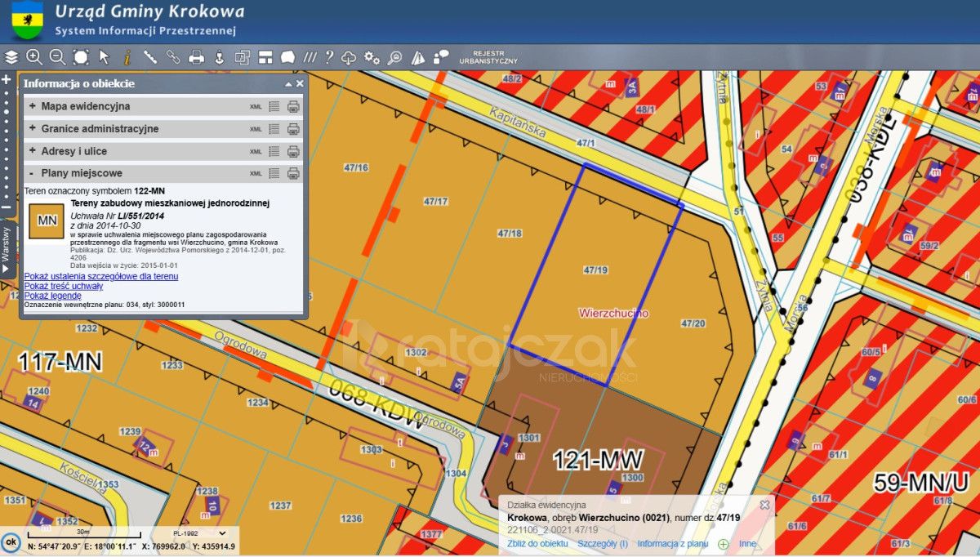Image resolution: width=980 pixels, height=557 pixels.
Task: Print the Plany miejscowe results
Action: tap(294, 173)
